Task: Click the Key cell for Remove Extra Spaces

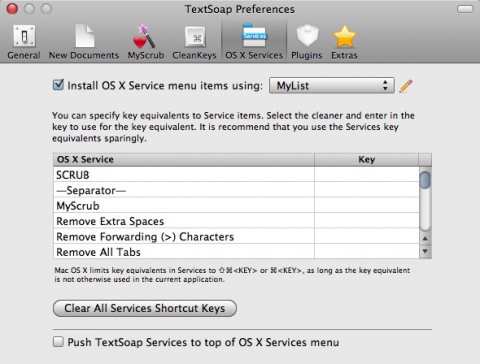Action: coord(367,221)
